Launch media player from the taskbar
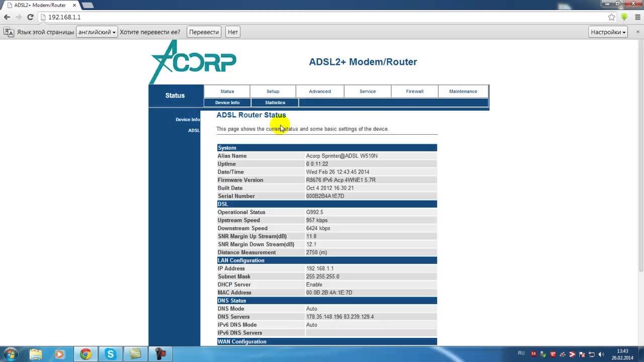The image size is (644, 362). coord(60,354)
